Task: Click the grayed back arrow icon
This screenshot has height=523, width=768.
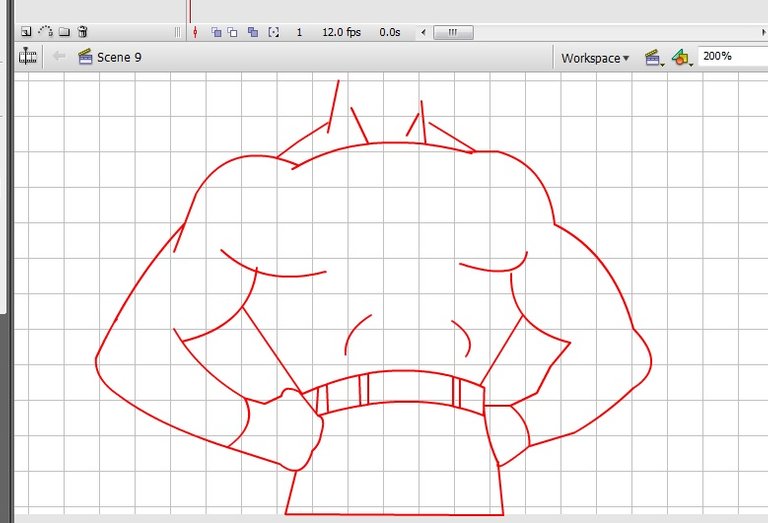Action: point(59,56)
